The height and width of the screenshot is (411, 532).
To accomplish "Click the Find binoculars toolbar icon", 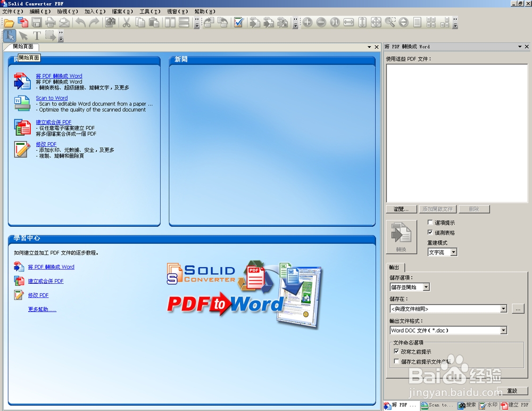I will (110, 23).
